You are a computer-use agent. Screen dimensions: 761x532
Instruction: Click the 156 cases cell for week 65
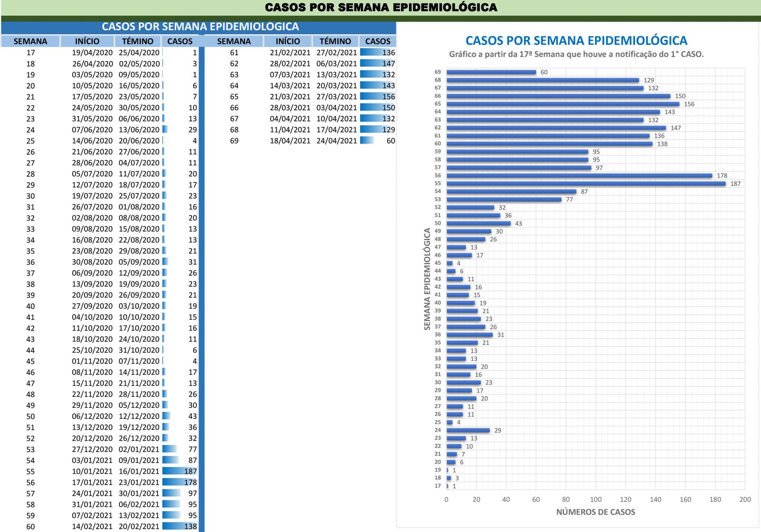pos(378,97)
